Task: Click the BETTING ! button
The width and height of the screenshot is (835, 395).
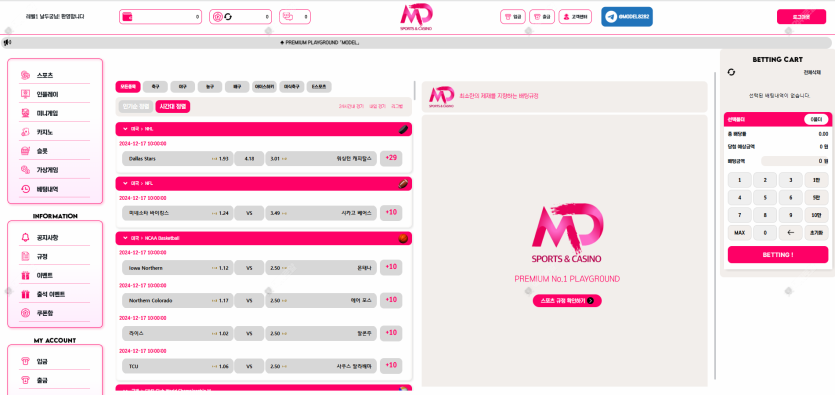Action: tap(777, 254)
